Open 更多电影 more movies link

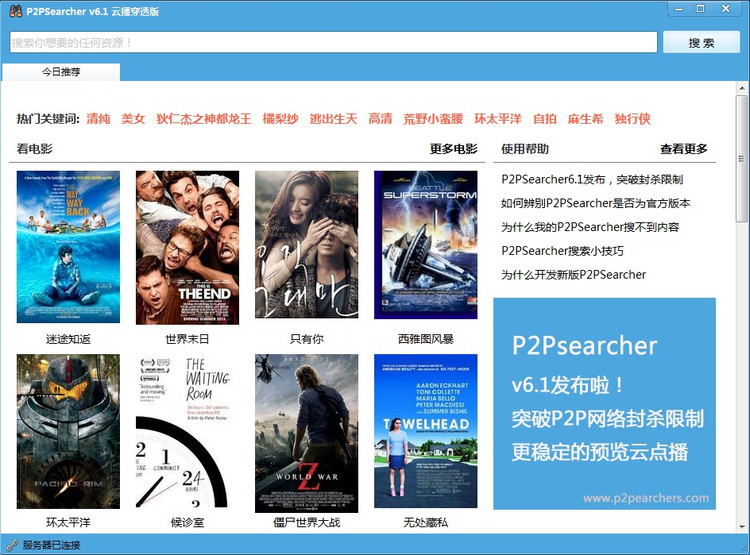[x=453, y=149]
